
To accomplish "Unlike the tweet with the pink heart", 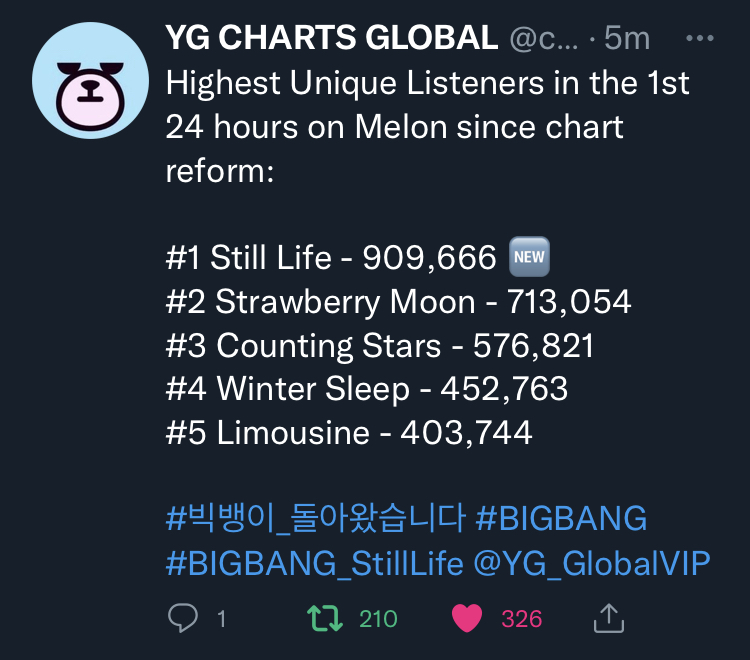I will tap(467, 618).
